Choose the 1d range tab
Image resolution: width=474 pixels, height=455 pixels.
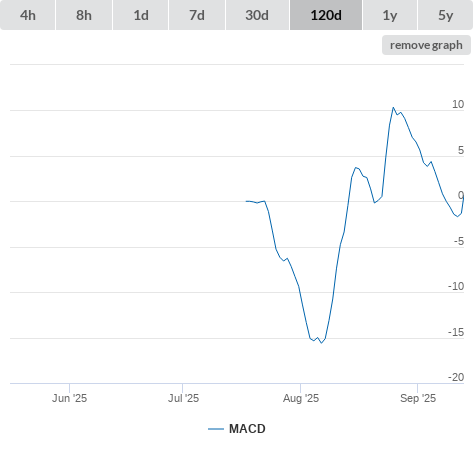[141, 15]
